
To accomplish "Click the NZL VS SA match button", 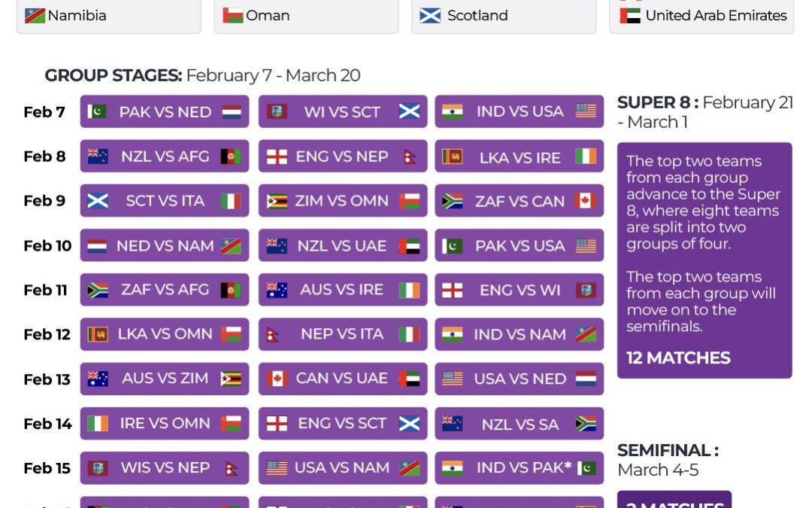I will pos(519,423).
